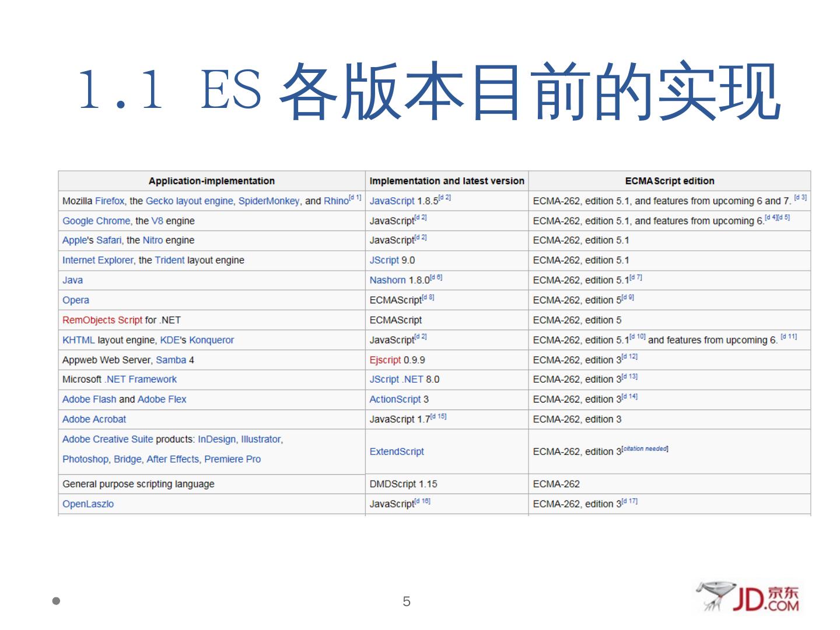Click the OpenLaszlo link
This screenshot has width=840, height=630.
click(88, 504)
